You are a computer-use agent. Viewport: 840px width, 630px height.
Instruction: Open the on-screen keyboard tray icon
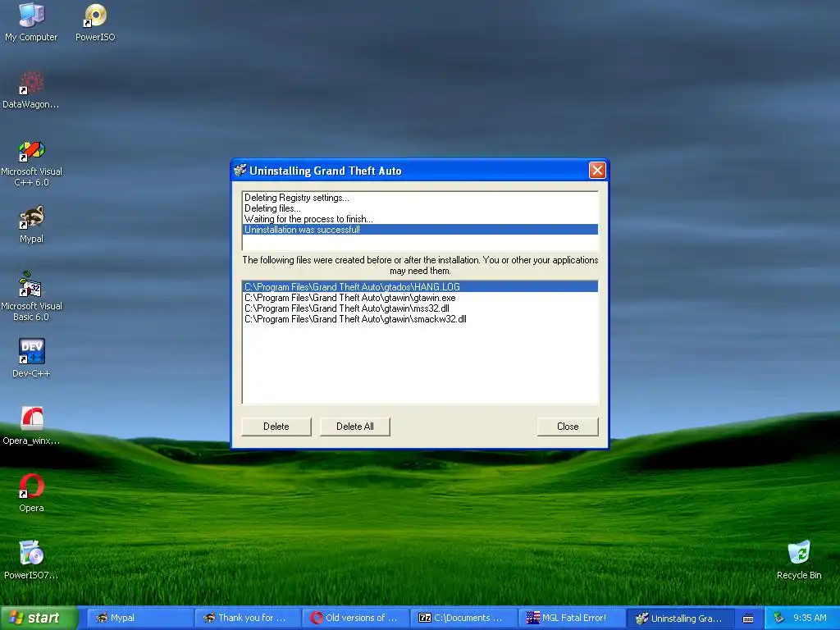click(748, 619)
